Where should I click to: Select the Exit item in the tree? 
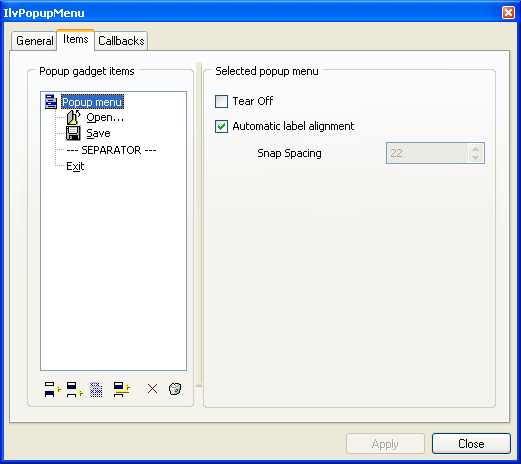75,166
